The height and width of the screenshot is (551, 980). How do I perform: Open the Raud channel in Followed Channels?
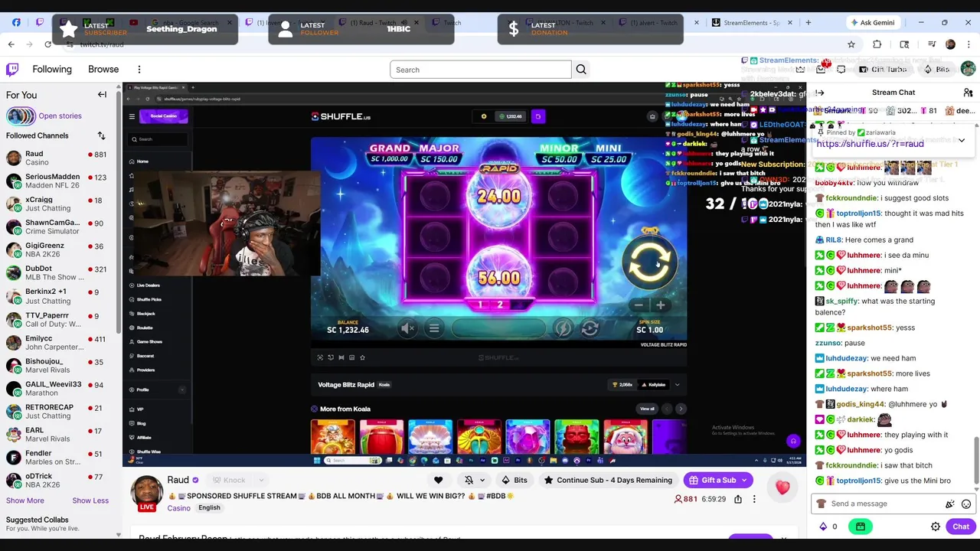click(x=60, y=158)
